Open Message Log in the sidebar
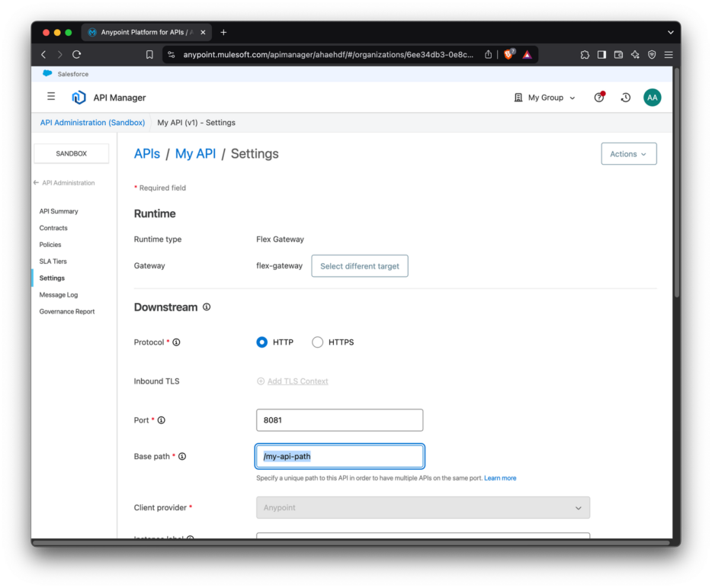Viewport: 712px width, 588px height. click(59, 295)
